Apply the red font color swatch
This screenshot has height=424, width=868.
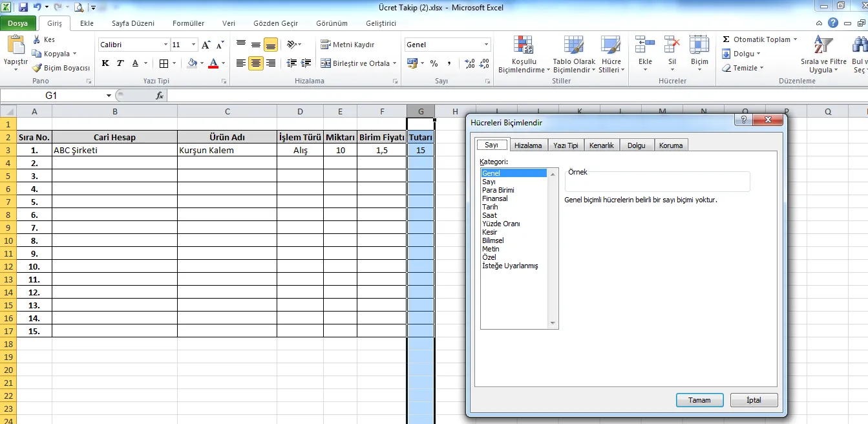tap(213, 63)
